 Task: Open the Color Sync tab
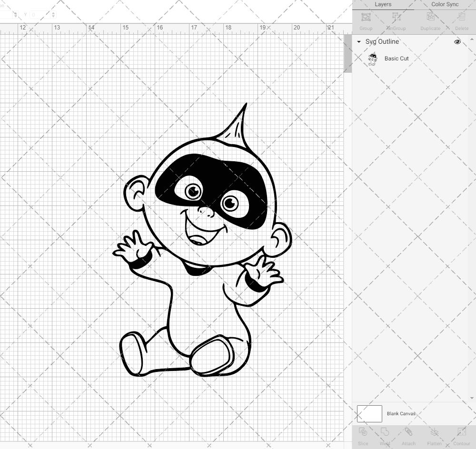click(x=445, y=4)
